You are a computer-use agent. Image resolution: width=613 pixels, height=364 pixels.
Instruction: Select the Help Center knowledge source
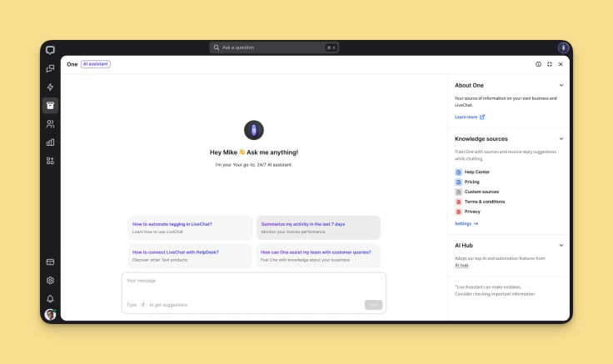click(476, 172)
